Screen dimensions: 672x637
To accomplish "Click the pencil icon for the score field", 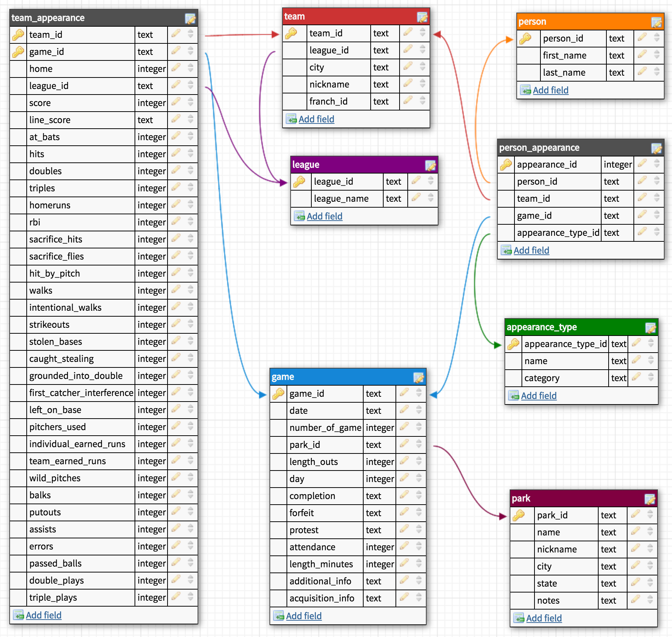I will (176, 103).
